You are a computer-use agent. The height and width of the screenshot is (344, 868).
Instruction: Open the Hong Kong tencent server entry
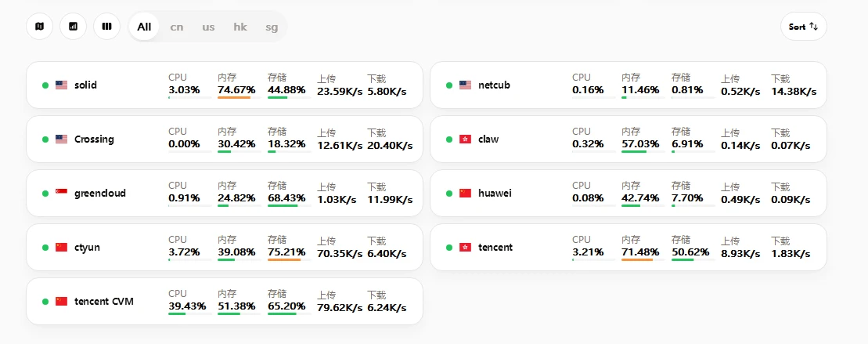point(495,248)
